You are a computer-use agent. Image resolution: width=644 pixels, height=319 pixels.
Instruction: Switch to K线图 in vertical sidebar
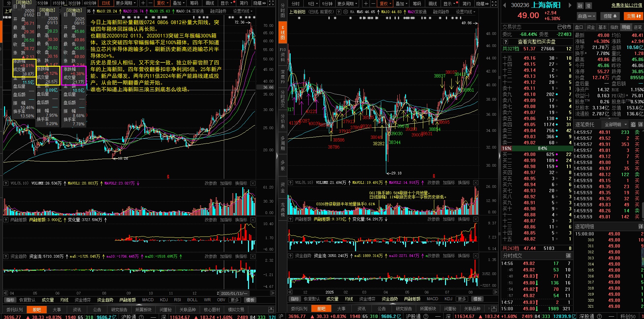click(x=283, y=33)
